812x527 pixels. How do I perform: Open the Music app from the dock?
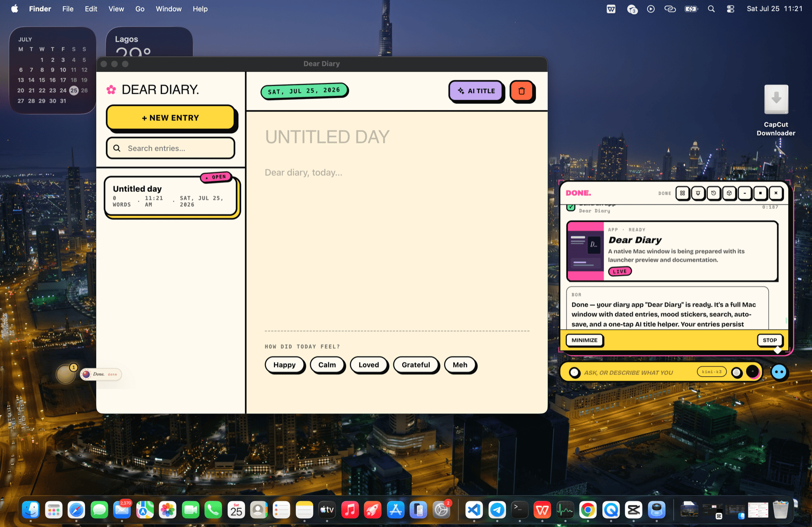350,510
